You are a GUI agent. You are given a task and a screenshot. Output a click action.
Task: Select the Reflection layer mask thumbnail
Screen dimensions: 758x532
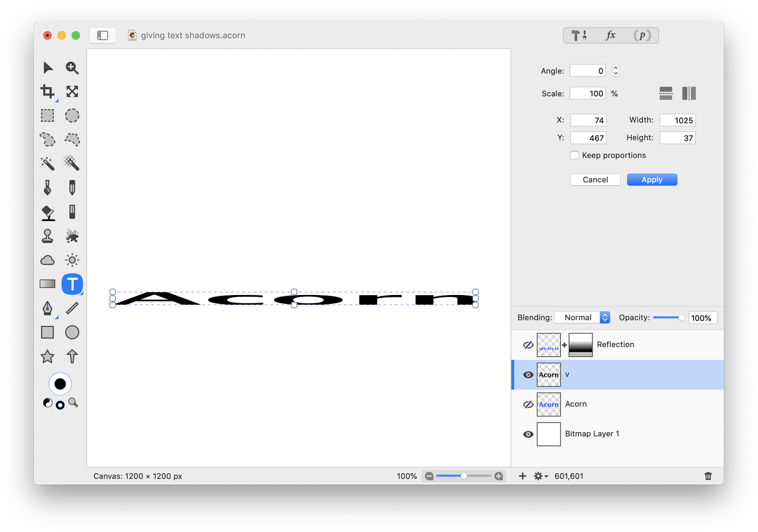pos(581,345)
